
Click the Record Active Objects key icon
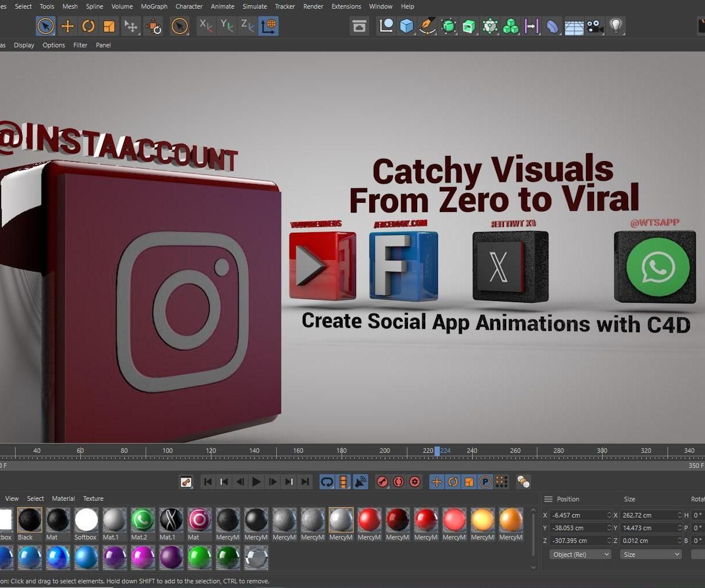click(x=383, y=482)
